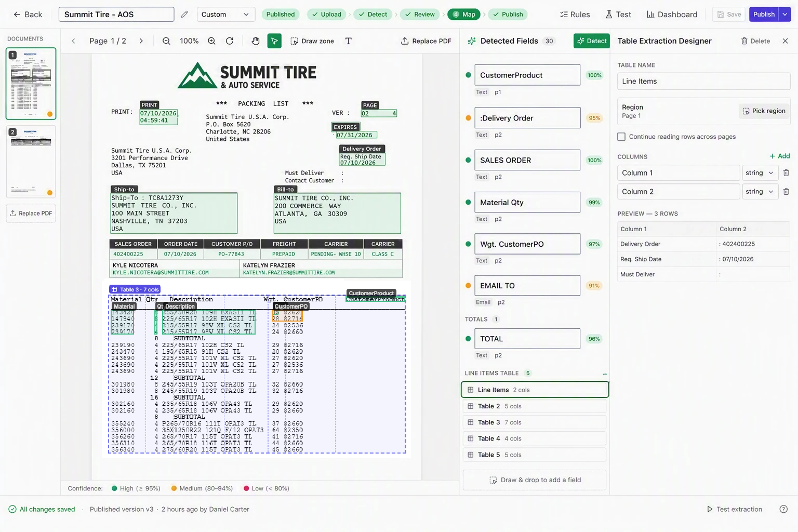Click the Save button
Viewport: 798px width, 532px height.
pos(729,15)
